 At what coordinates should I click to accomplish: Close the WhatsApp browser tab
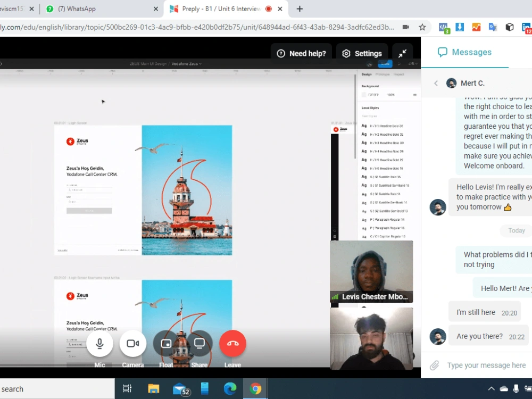coord(156,9)
